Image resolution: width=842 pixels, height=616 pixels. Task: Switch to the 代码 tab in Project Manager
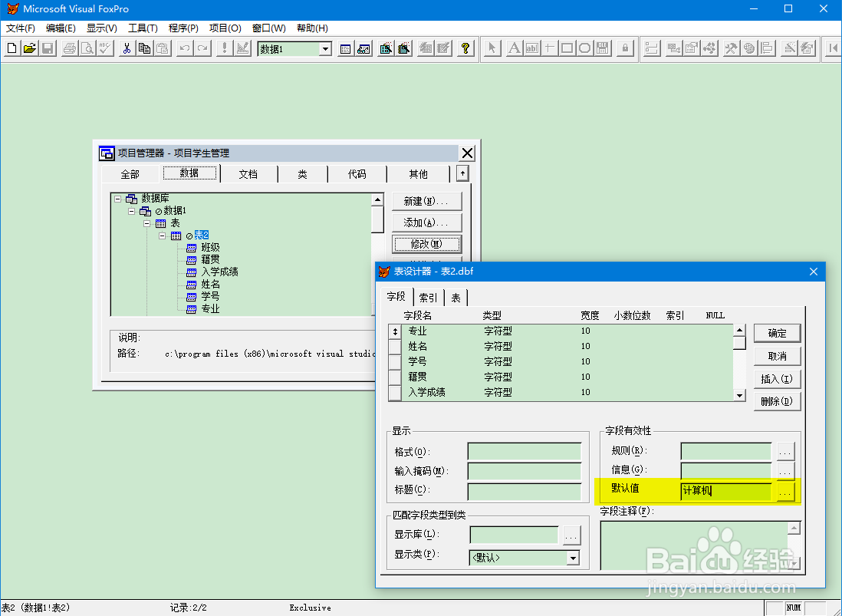tap(357, 174)
